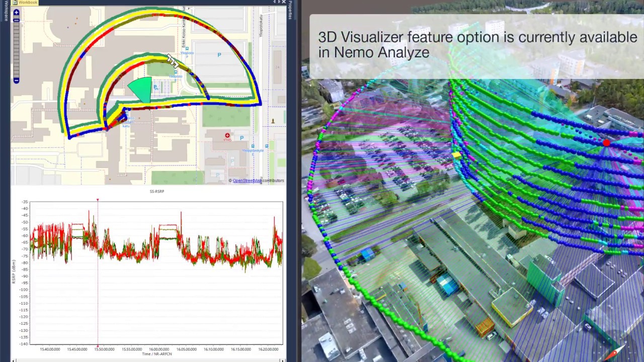Open the OpenStreetMap link

247,180
